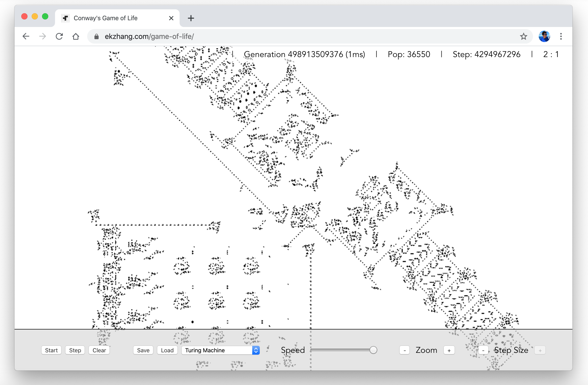
Task: Click the browser back arrow
Action: (26, 36)
